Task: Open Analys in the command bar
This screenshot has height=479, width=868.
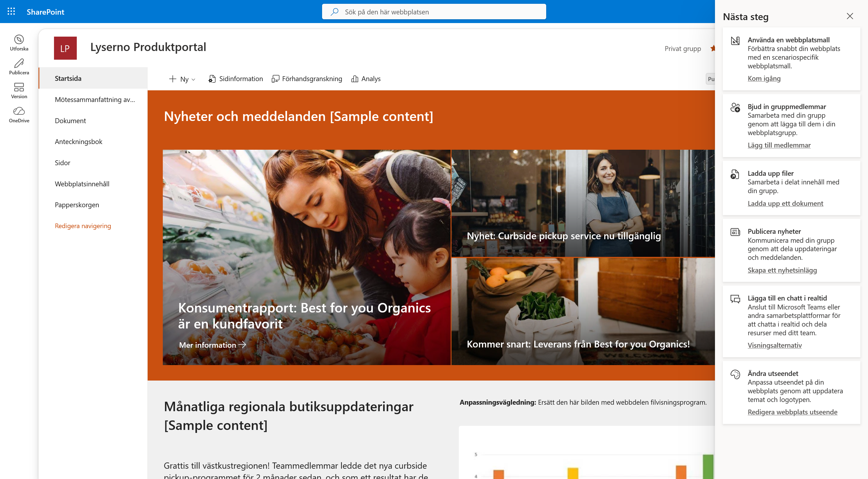Action: [365, 79]
